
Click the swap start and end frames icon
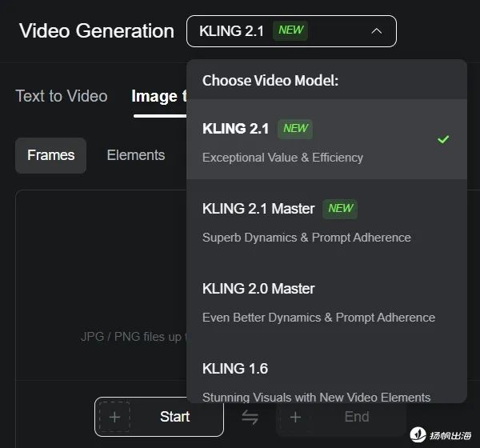pos(250,416)
